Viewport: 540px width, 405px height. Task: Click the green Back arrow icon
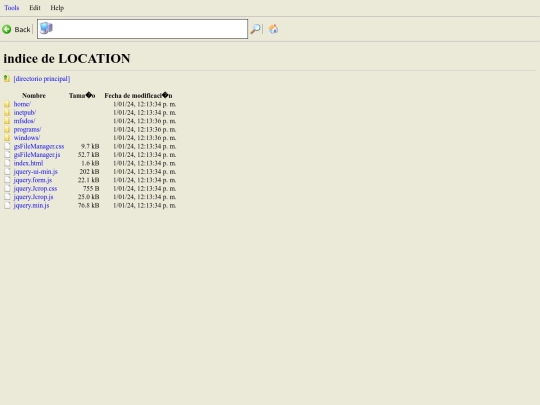coord(7,29)
